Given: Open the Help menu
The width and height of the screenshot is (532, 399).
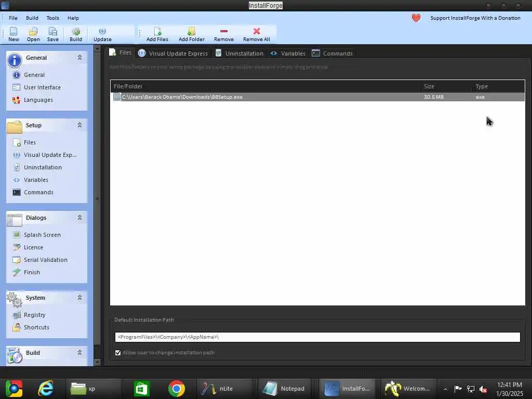Looking at the screenshot, I should point(73,18).
